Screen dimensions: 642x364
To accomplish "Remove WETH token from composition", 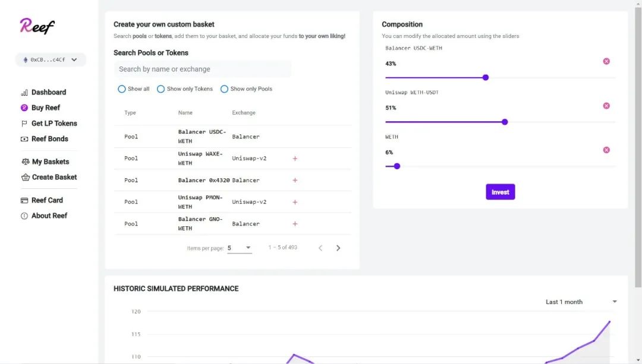I will pos(606,150).
